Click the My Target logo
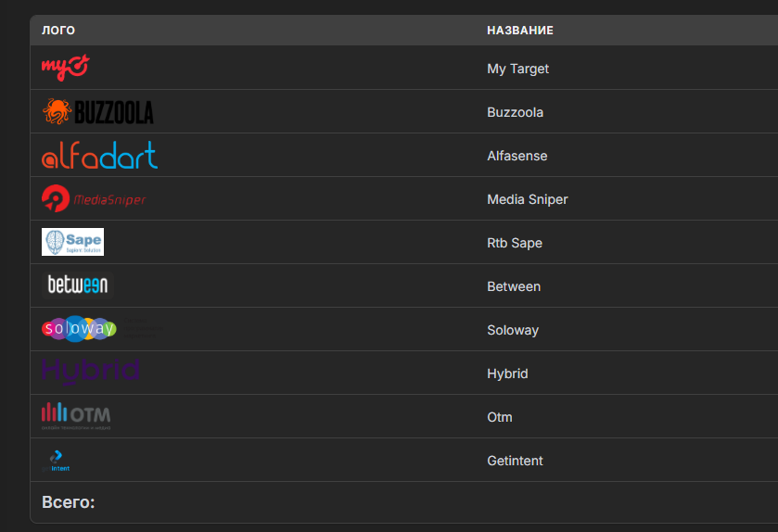 click(x=66, y=68)
